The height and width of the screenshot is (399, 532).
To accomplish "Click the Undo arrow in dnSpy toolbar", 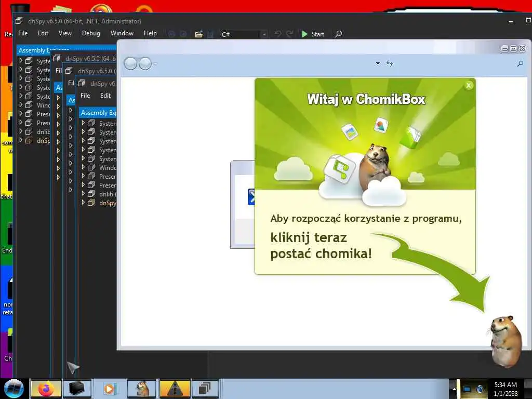I will point(277,34).
